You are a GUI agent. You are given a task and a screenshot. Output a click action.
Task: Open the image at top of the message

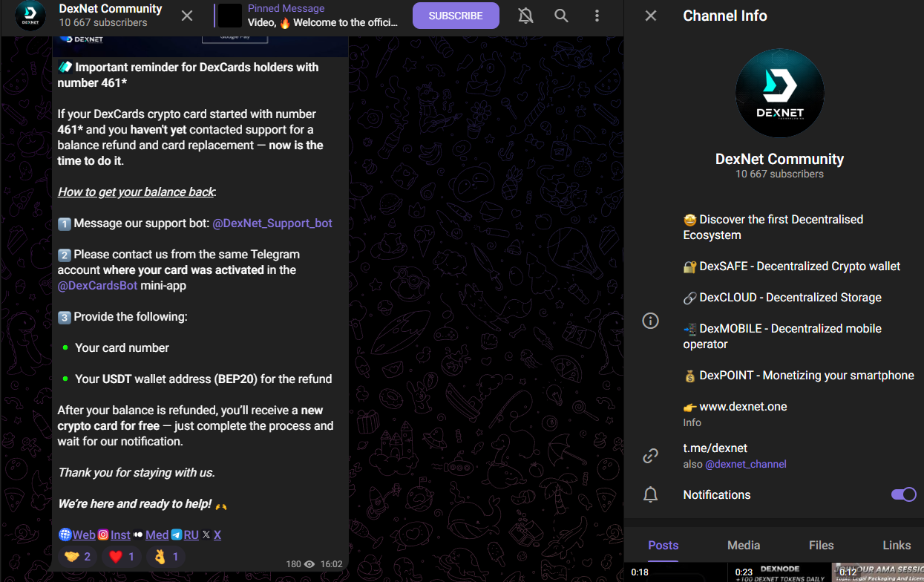pyautogui.click(x=200, y=47)
